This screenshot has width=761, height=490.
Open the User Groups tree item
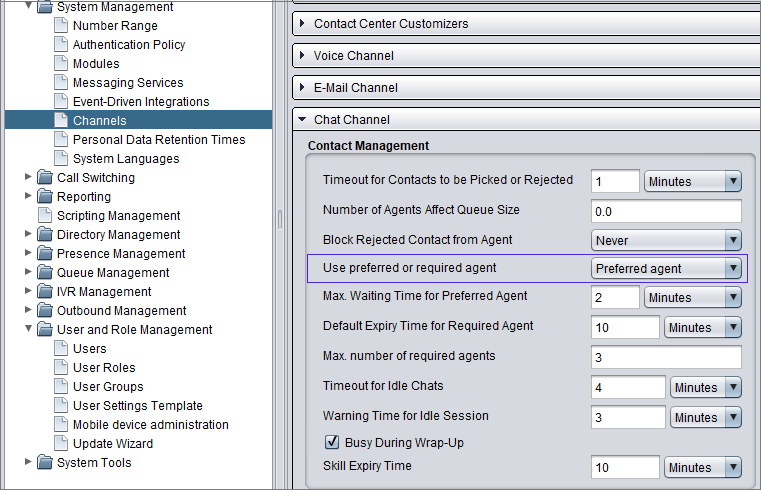108,387
